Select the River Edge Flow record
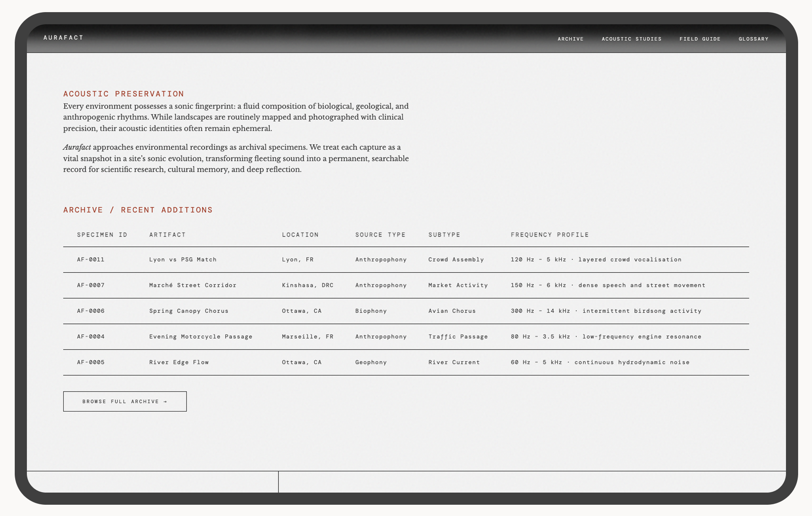Viewport: 812px width, 516px height. point(179,362)
